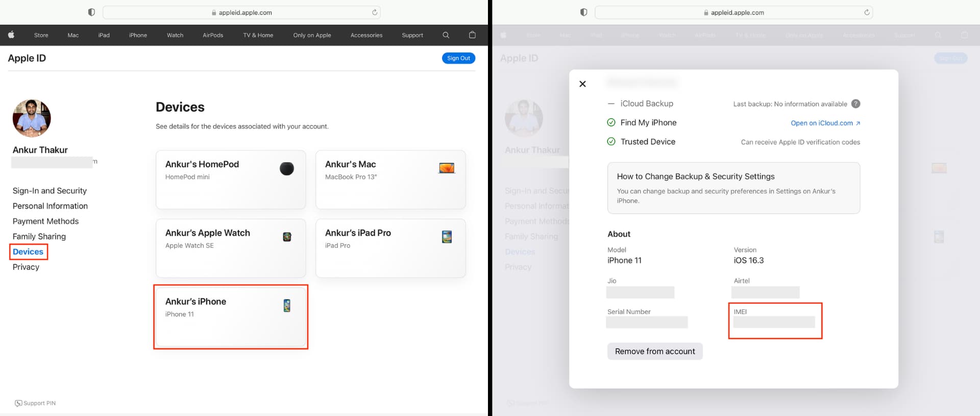This screenshot has width=980, height=416.
Task: Open the shopping bag icon in left window
Action: pyautogui.click(x=472, y=35)
